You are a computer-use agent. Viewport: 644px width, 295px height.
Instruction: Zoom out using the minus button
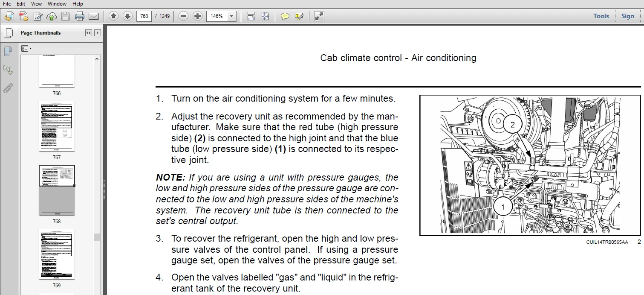click(183, 16)
